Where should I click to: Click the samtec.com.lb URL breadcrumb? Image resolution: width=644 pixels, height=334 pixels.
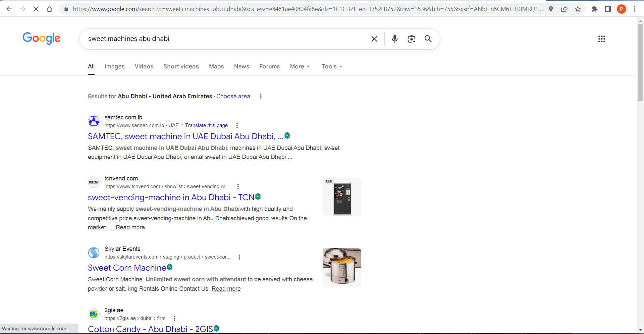[x=142, y=125]
